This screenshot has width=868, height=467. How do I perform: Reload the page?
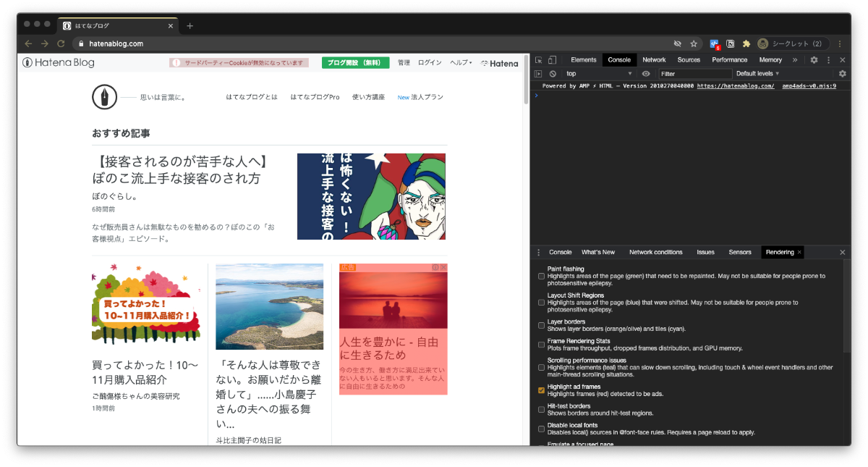[x=61, y=43]
